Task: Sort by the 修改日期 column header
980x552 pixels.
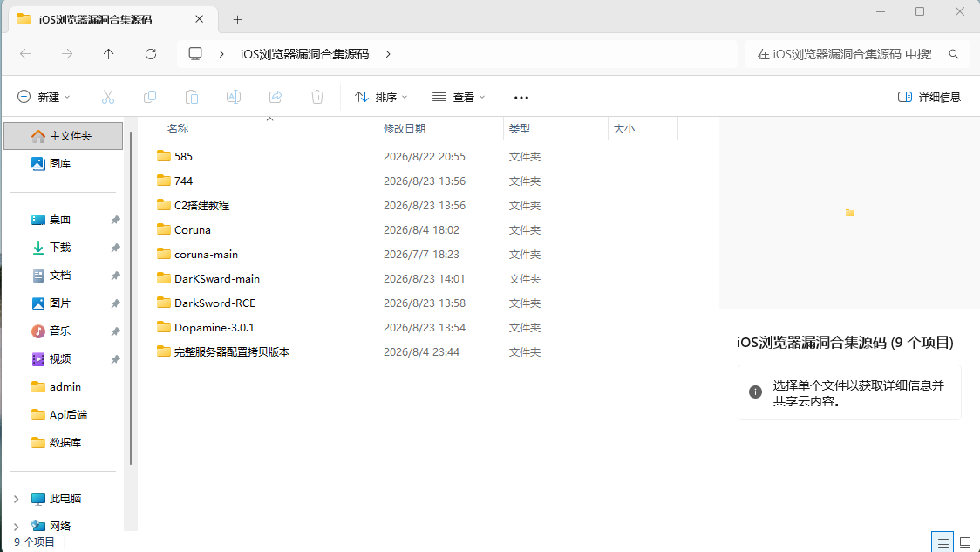Action: pos(405,129)
